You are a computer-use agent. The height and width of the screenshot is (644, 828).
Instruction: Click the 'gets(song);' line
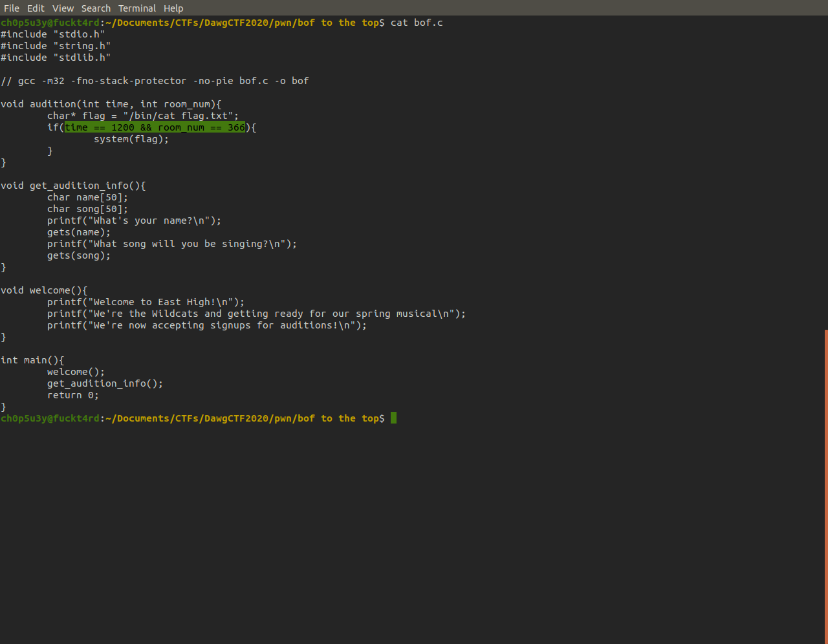[79, 255]
